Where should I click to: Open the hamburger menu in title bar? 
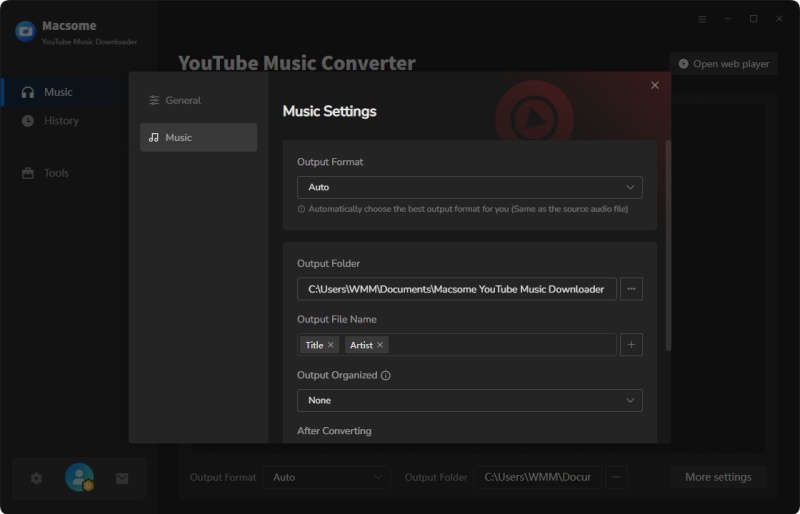coord(702,19)
